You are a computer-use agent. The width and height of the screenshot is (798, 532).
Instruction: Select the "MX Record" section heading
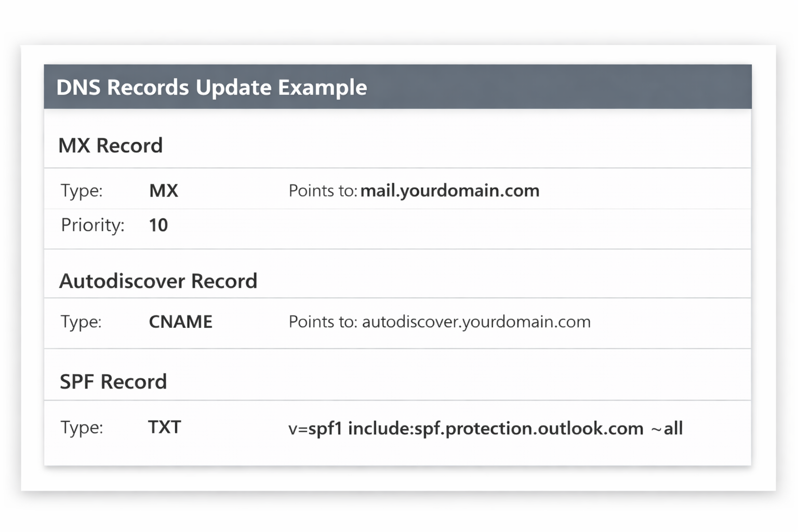(110, 145)
